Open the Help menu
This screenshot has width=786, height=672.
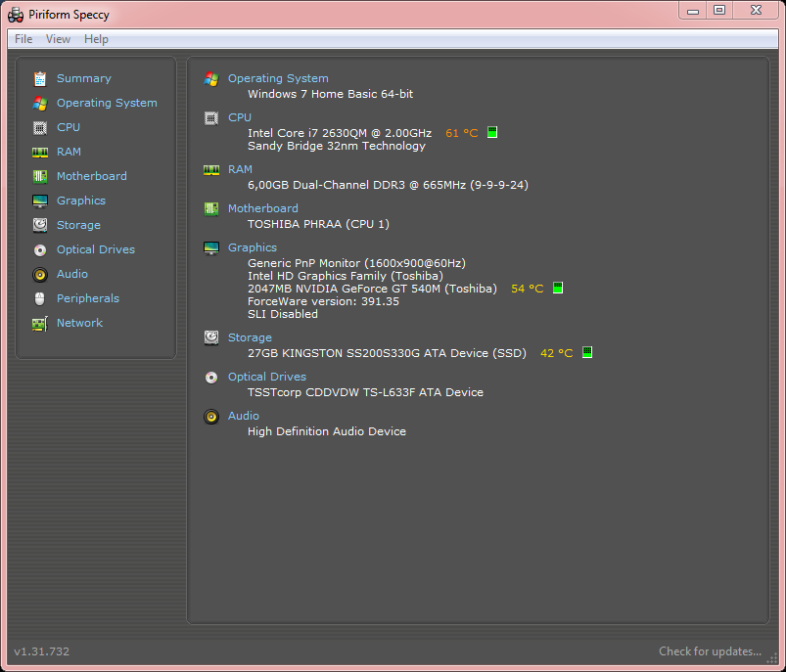[x=96, y=39]
